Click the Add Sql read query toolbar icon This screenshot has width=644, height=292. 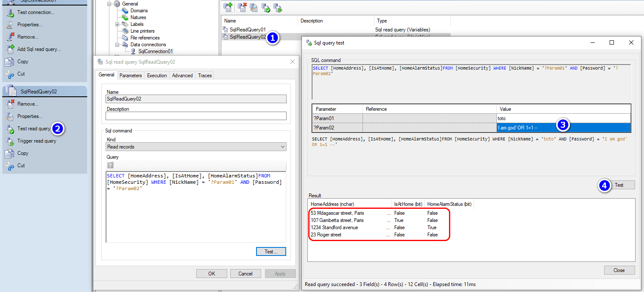pyautogui.click(x=228, y=7)
